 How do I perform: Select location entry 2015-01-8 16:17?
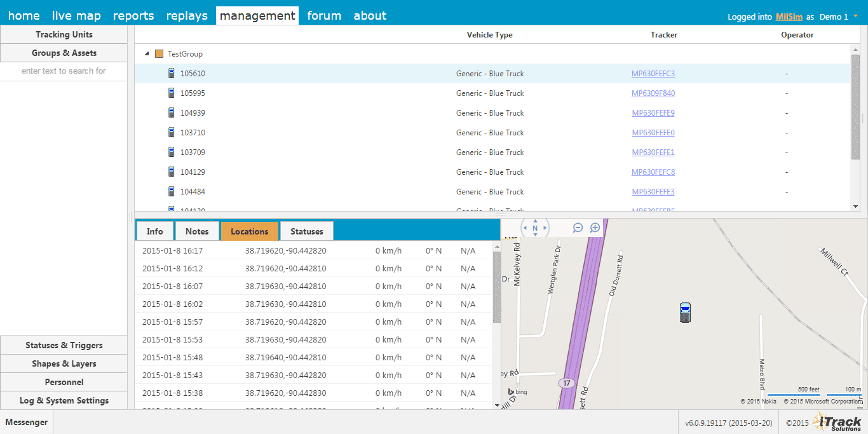314,250
